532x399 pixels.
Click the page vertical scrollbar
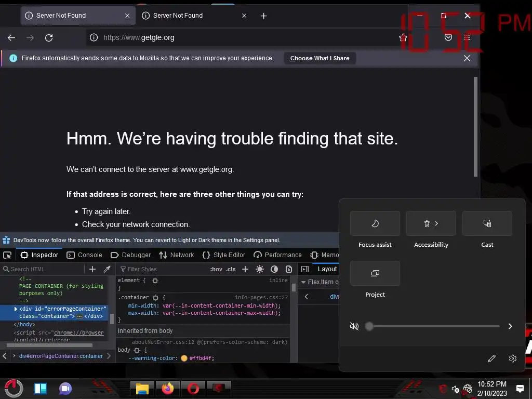point(476,127)
